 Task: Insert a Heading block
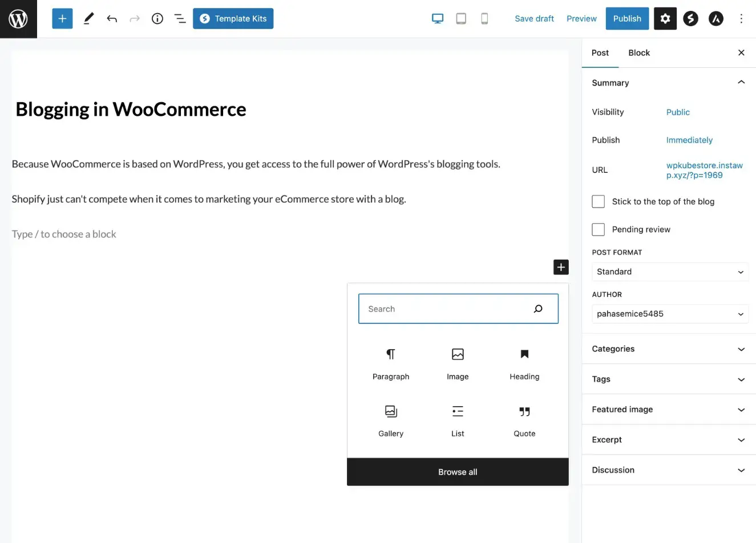(524, 364)
